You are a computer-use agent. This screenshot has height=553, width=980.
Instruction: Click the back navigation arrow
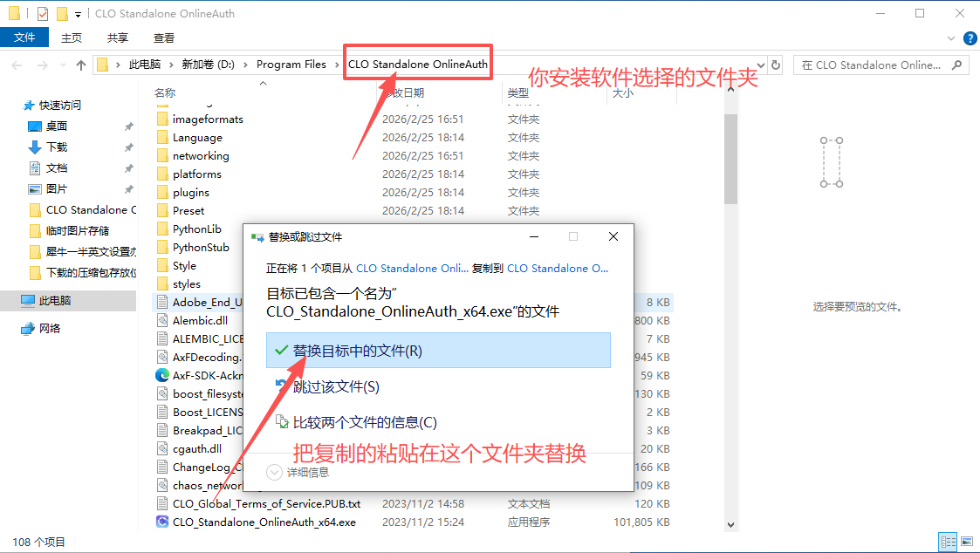click(16, 65)
